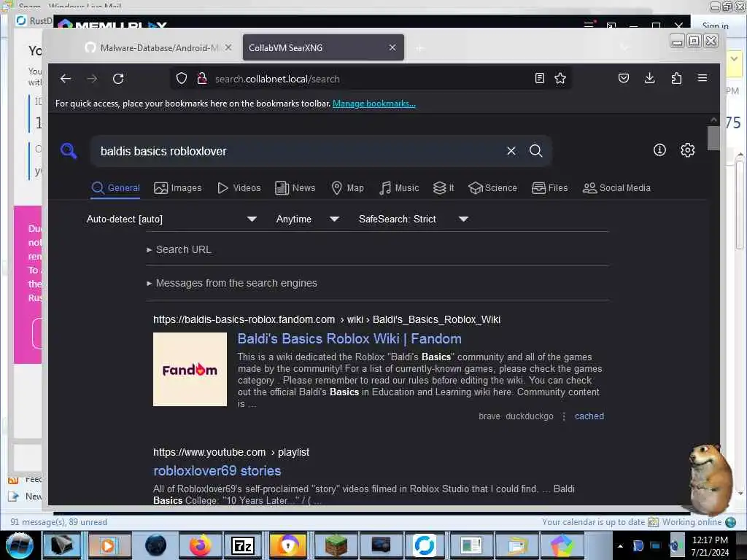Toggle reader view in address bar
Viewport: 747px width, 560px height.
click(539, 78)
